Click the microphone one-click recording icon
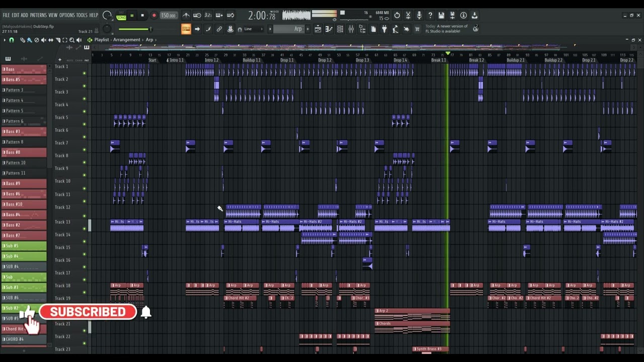Viewport: 644px width, 362px height. coord(419,16)
